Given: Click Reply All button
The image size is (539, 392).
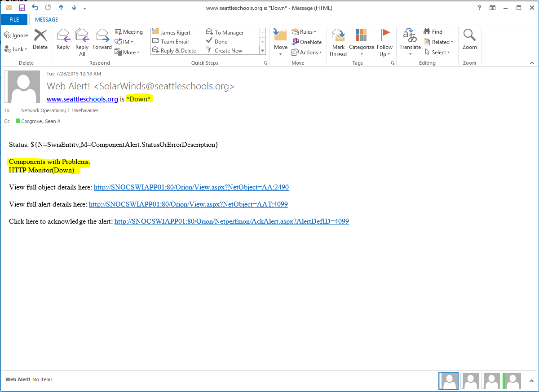Looking at the screenshot, I should coord(82,42).
